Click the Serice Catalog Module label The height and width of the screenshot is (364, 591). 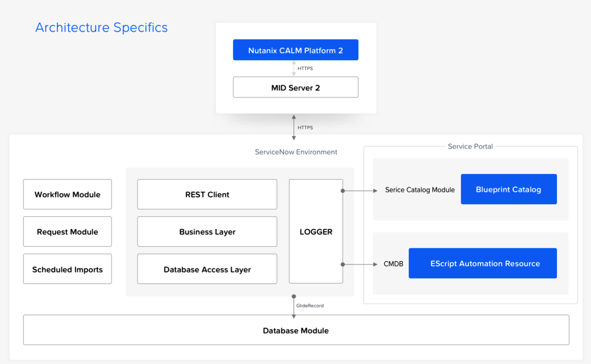(x=420, y=190)
